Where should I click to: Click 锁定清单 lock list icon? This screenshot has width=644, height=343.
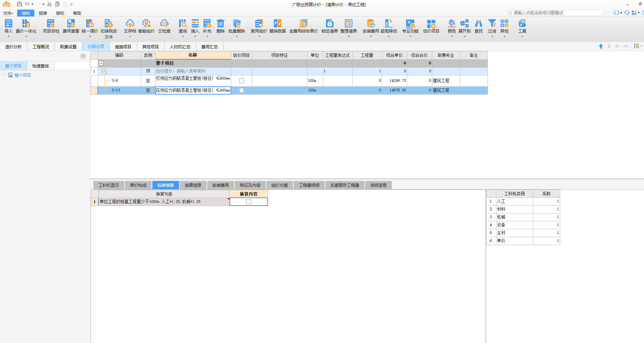point(329,23)
